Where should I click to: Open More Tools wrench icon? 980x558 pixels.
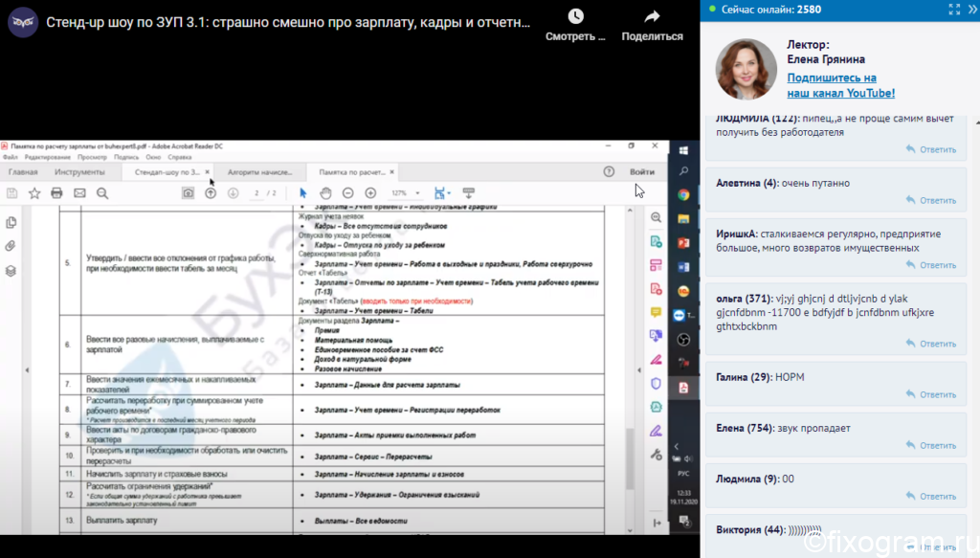[656, 455]
